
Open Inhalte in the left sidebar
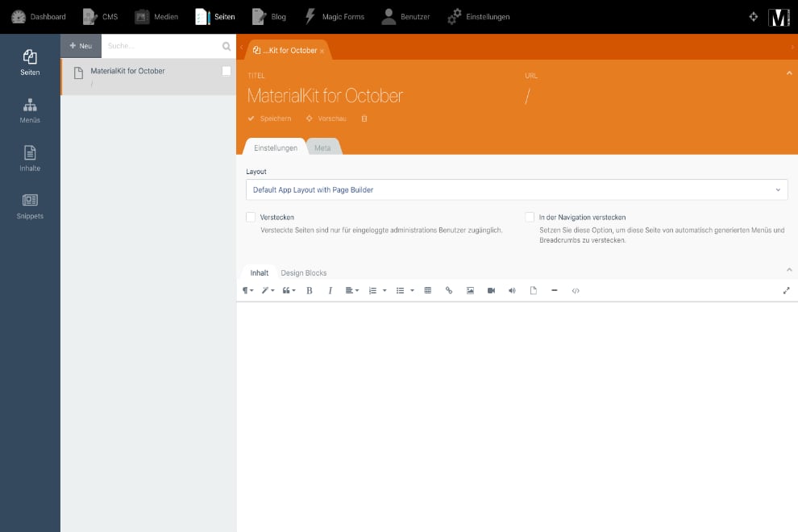30,158
